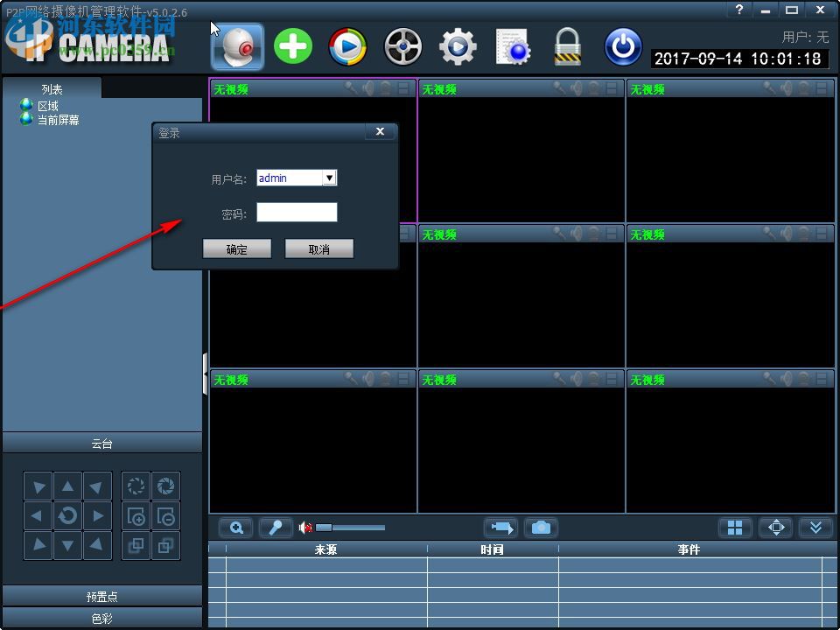Image resolution: width=840 pixels, height=630 pixels.
Task: Move PTZ camera right
Action: pyautogui.click(x=97, y=516)
